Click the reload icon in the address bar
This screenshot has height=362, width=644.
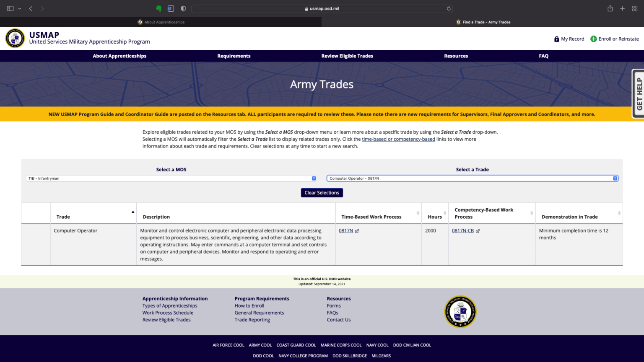448,8
